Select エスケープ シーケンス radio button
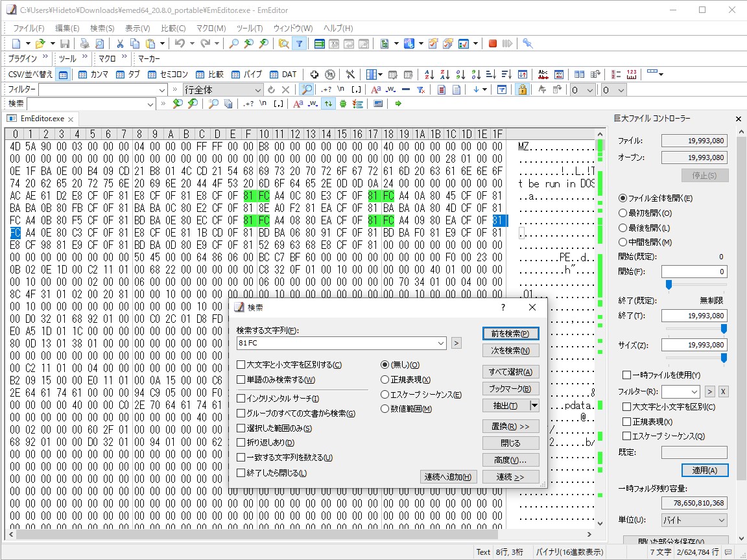This screenshot has width=747, height=560. click(421, 394)
